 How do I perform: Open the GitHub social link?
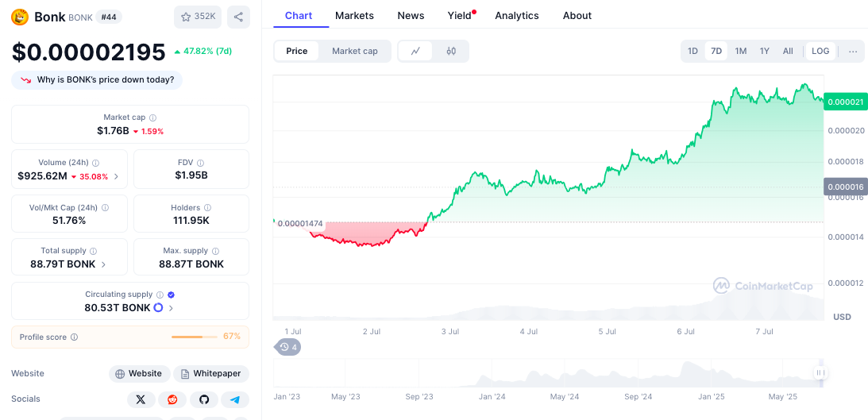tap(204, 399)
